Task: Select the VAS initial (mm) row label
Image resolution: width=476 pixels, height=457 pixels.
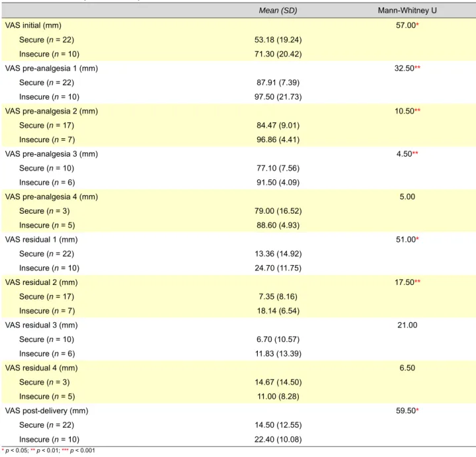Action: [x=33, y=25]
